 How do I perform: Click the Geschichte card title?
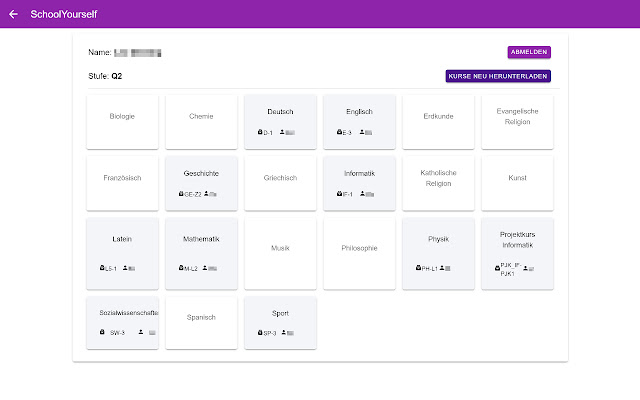point(201,173)
